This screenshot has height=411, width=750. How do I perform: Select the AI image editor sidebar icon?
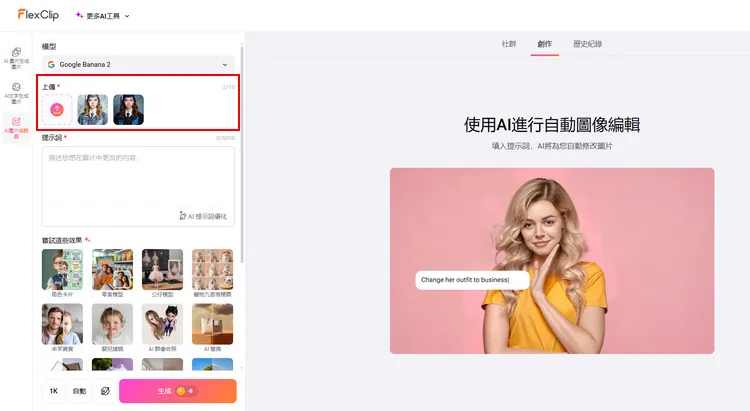(x=16, y=126)
